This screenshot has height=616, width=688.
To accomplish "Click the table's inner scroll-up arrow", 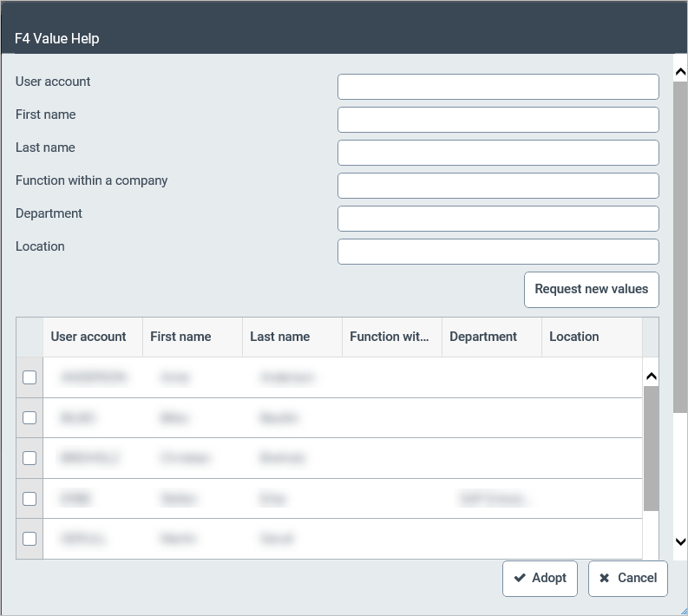I will (x=652, y=377).
